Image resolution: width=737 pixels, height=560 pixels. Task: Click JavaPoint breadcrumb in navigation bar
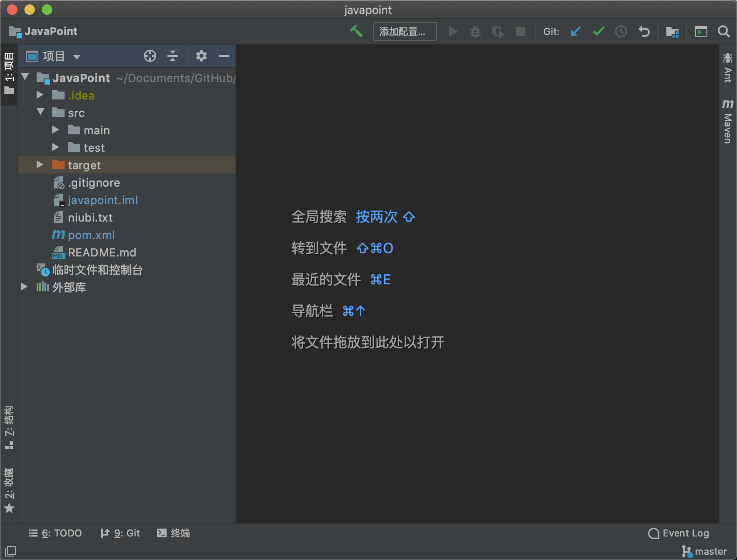43,31
